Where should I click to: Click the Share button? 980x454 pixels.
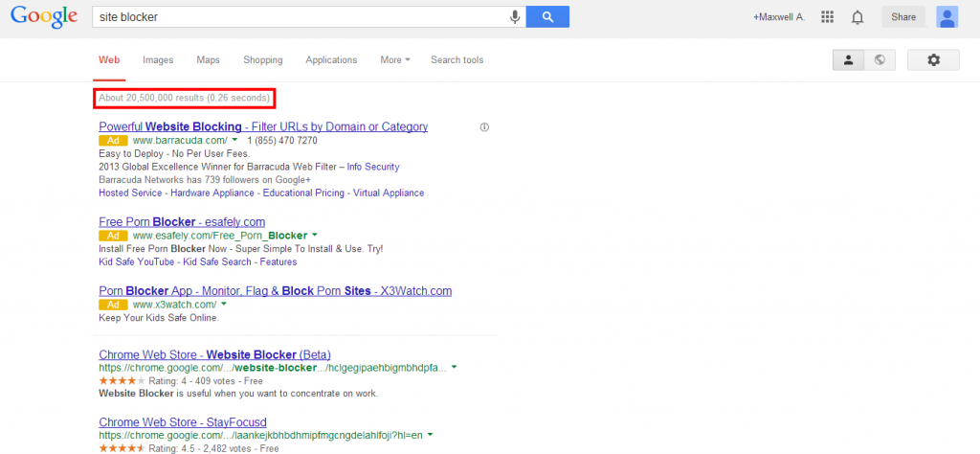[903, 17]
